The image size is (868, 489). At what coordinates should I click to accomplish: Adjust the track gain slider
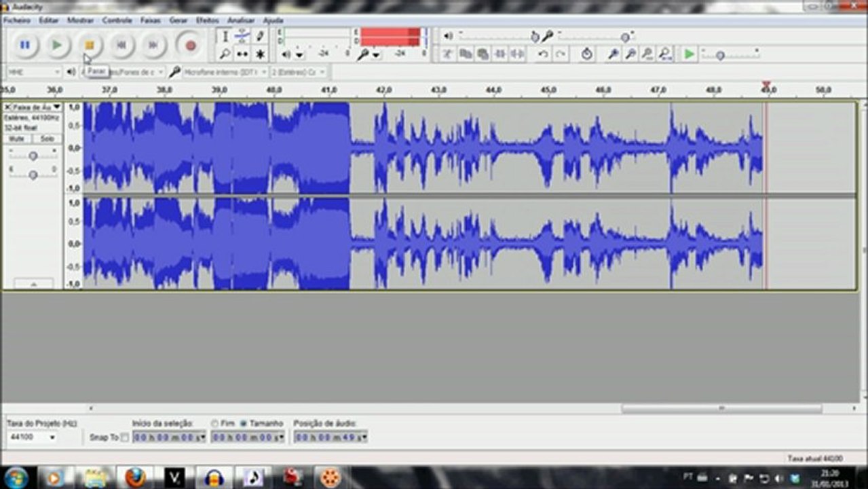[x=33, y=156]
